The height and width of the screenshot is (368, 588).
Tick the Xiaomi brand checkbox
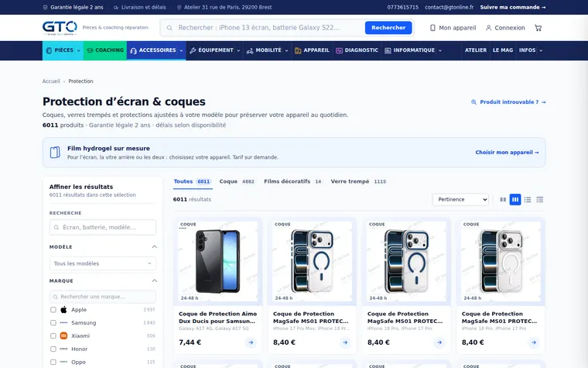53,335
